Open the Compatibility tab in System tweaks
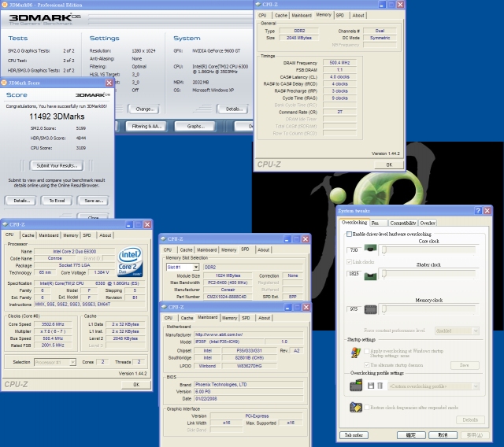The width and height of the screenshot is (504, 447). coord(402,223)
